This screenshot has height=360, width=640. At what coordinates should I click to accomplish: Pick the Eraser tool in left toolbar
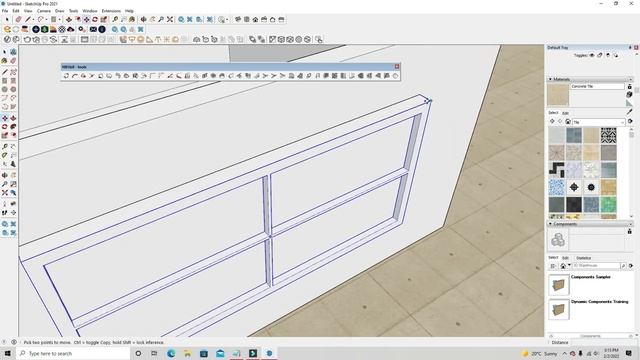(13, 61)
